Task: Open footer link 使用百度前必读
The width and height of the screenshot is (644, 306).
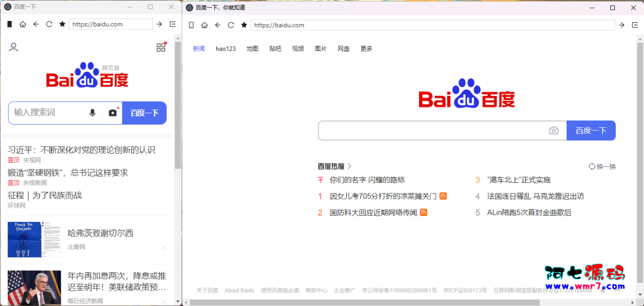Action: (x=280, y=290)
